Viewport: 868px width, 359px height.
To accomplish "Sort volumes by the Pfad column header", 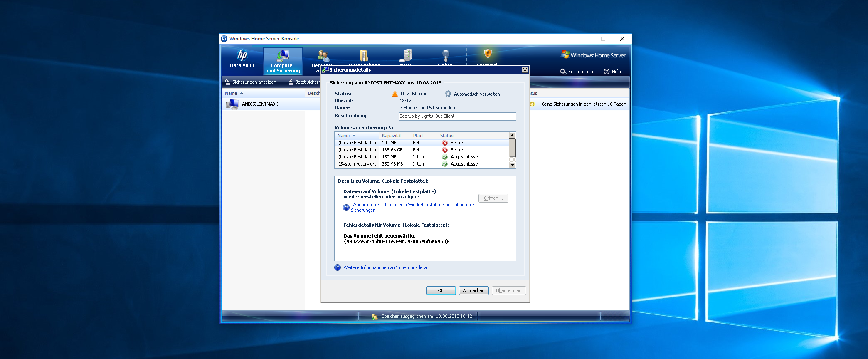I will pos(424,136).
